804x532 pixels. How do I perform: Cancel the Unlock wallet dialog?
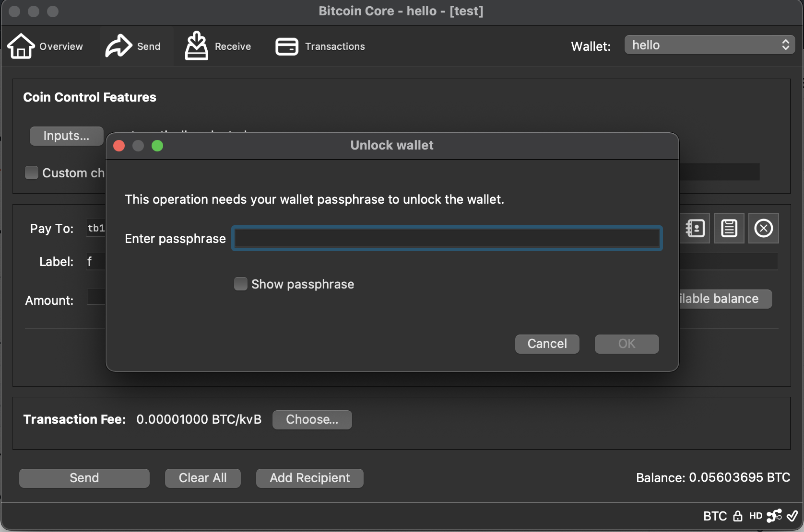547,344
